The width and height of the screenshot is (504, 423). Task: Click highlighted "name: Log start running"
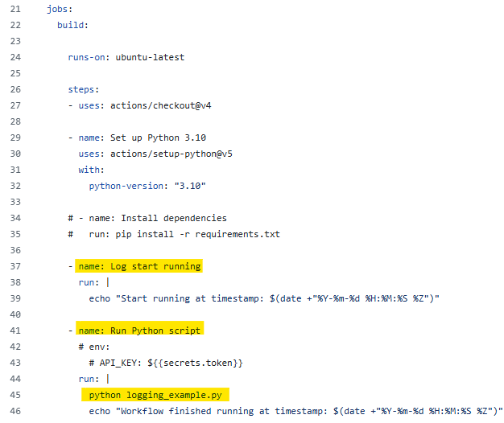point(139,266)
